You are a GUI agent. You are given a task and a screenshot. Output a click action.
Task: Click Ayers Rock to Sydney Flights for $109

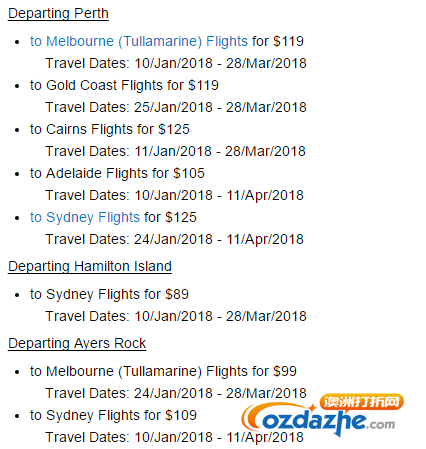click(113, 416)
